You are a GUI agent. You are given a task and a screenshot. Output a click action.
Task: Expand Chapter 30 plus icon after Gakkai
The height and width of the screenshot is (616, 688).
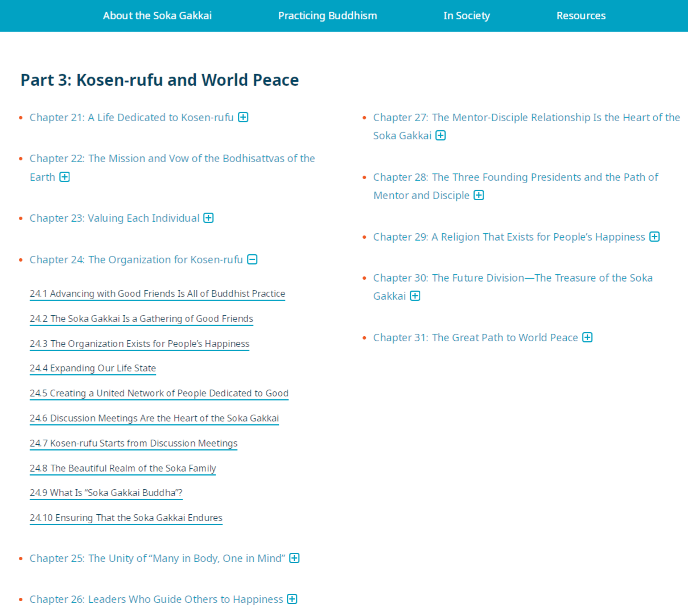(x=415, y=296)
